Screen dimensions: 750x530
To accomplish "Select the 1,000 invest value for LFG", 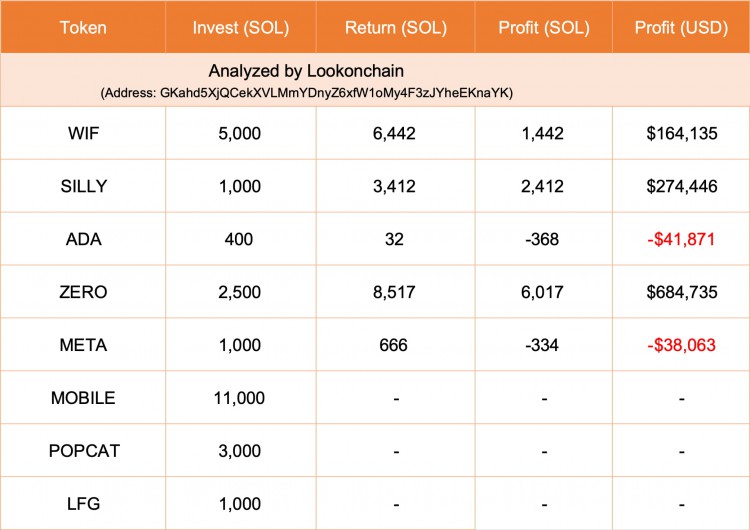I will 240,504.
